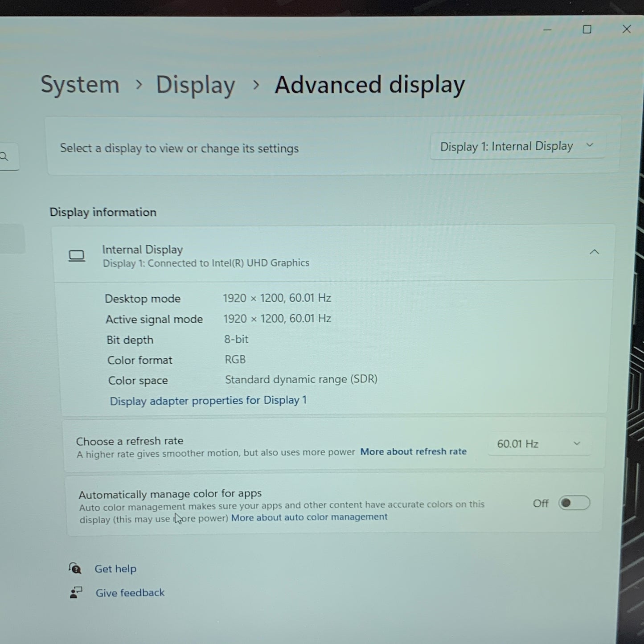Click the Get help link
The width and height of the screenshot is (644, 644).
click(x=115, y=569)
